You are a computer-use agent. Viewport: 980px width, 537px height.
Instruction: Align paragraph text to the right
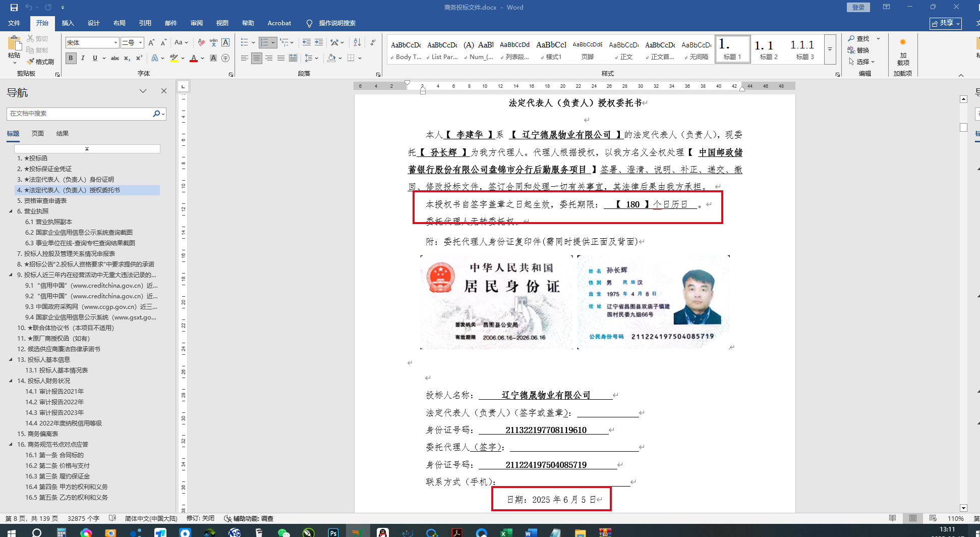(269, 58)
